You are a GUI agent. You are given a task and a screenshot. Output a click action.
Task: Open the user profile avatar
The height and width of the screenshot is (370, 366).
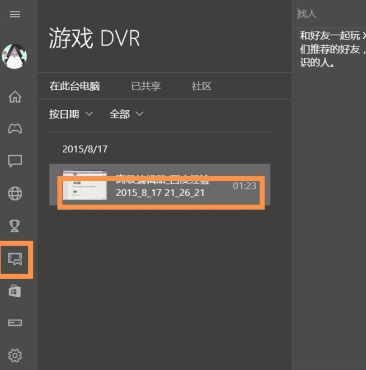(x=15, y=56)
